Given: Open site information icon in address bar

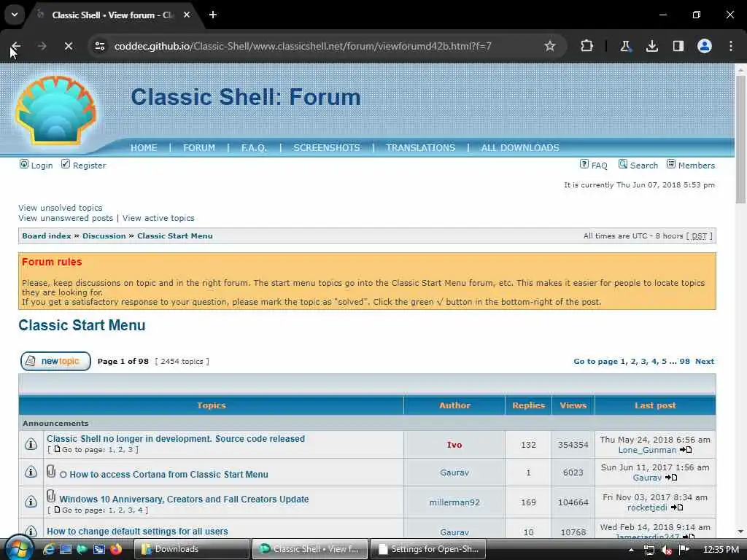Looking at the screenshot, I should pos(99,46).
